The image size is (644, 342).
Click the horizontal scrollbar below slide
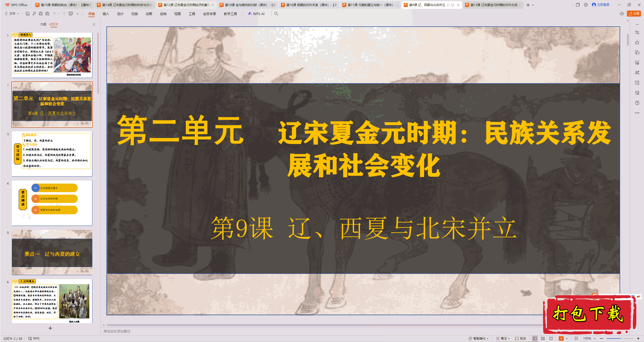click(x=325, y=325)
